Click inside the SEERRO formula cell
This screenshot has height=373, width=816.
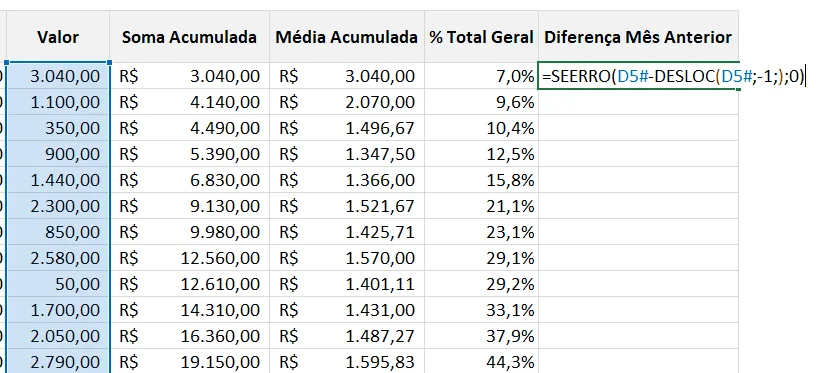point(638,76)
